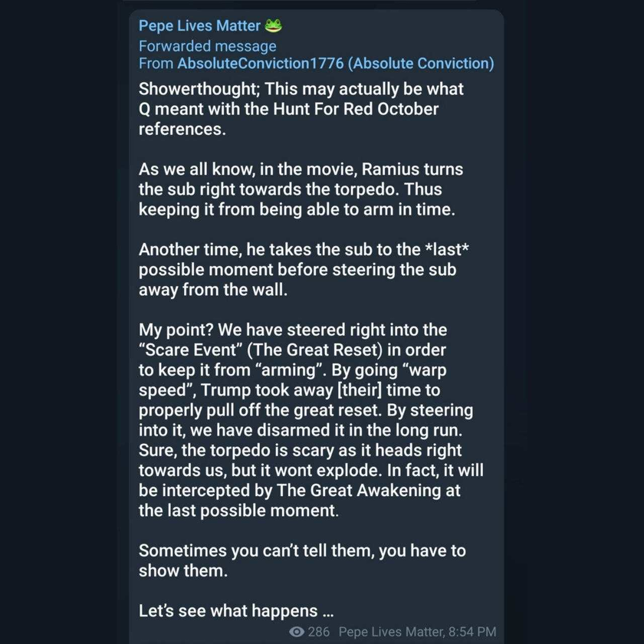Click the line Sometimes you can't tell them

[x=302, y=560]
